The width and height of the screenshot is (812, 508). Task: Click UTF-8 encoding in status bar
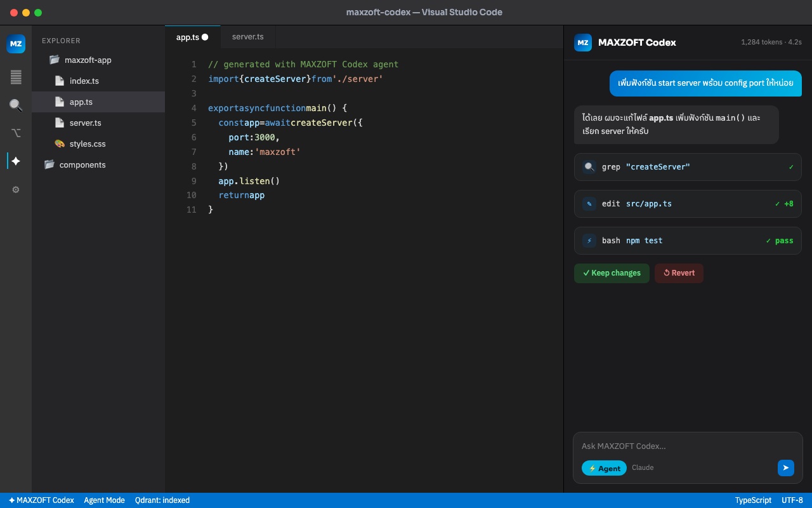point(792,500)
